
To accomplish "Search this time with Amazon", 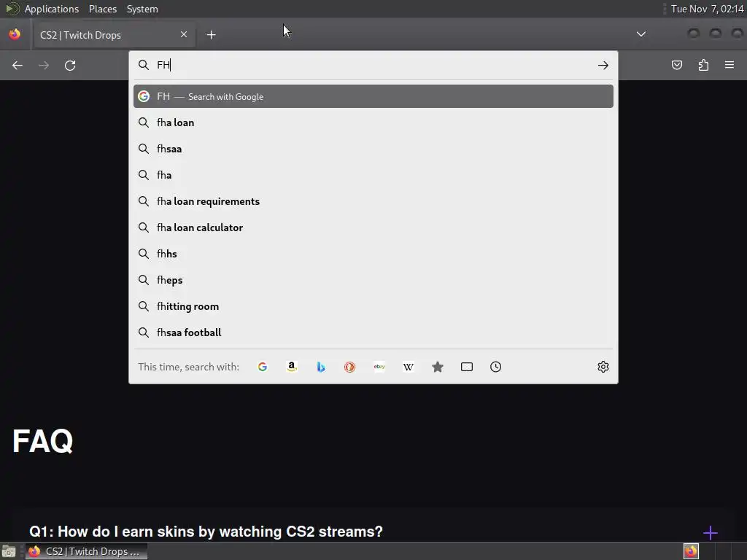I will tap(292, 367).
